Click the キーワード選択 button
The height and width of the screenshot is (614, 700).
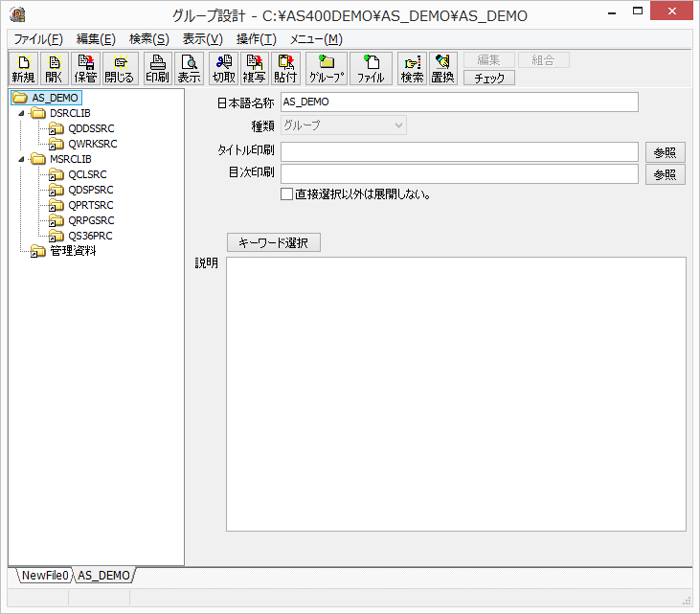coord(273,242)
